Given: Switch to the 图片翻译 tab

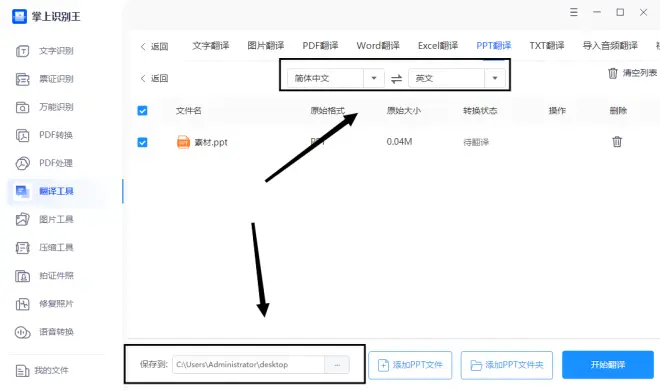Looking at the screenshot, I should pos(266,45).
